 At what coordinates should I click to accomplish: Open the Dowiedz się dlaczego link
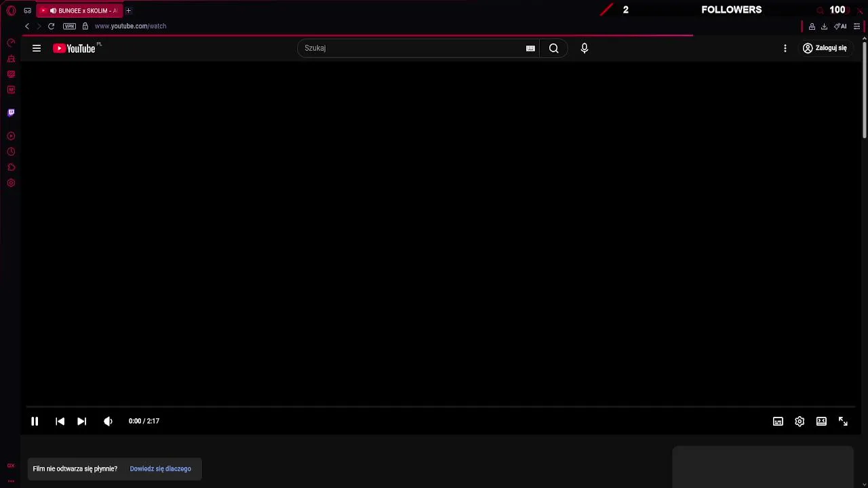[160, 469]
